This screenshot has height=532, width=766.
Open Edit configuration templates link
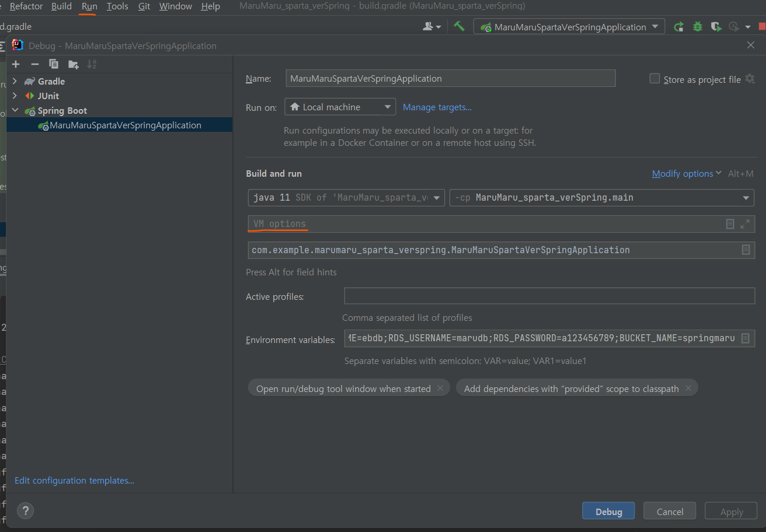74,480
